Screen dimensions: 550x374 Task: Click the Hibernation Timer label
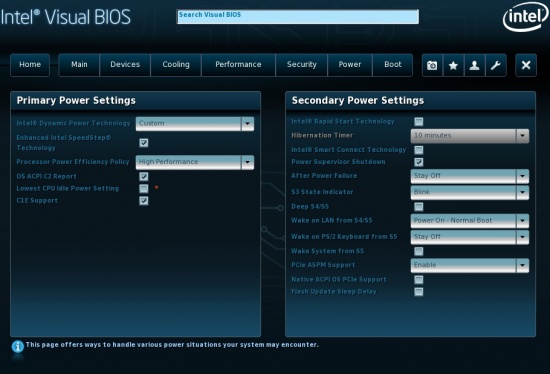pyautogui.click(x=322, y=135)
